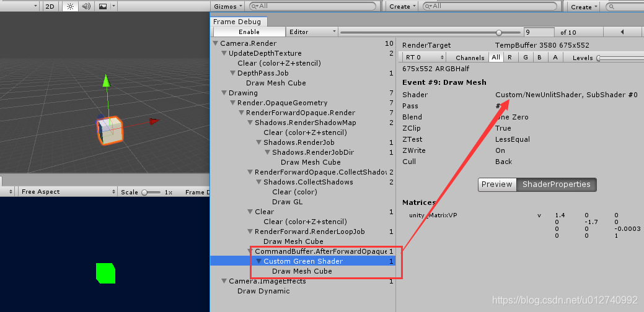This screenshot has height=312, width=644.
Task: Collapse UpdateDepthTexture node
Action: point(224,53)
